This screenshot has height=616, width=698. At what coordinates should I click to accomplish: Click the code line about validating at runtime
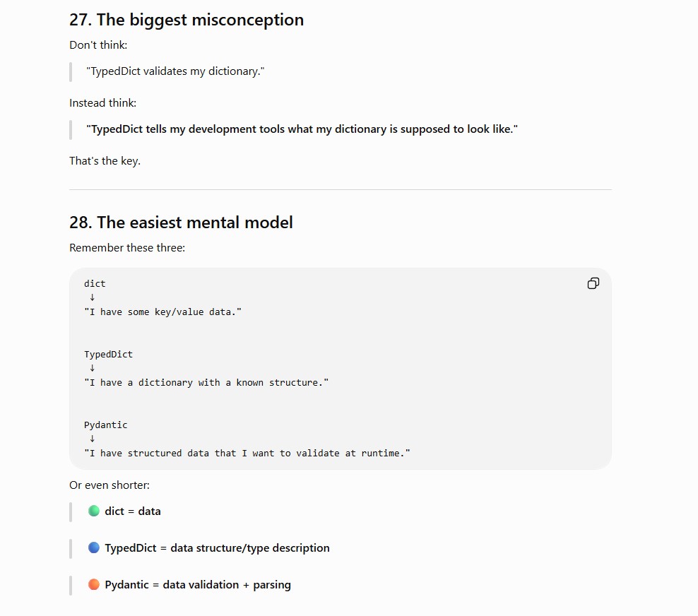tap(247, 453)
